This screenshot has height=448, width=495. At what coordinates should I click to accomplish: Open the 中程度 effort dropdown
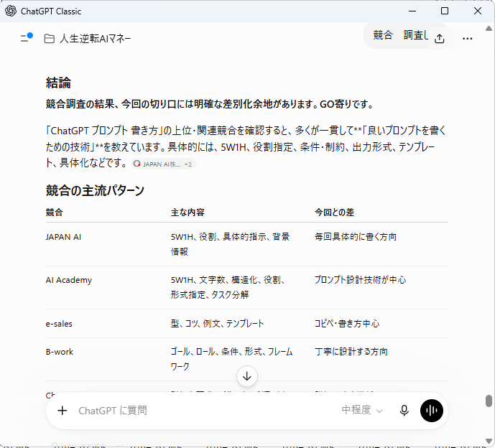click(362, 410)
